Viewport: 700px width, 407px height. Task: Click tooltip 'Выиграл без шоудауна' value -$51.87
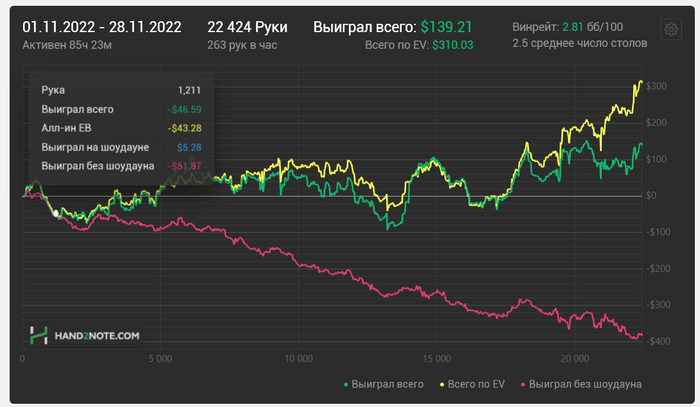[184, 166]
